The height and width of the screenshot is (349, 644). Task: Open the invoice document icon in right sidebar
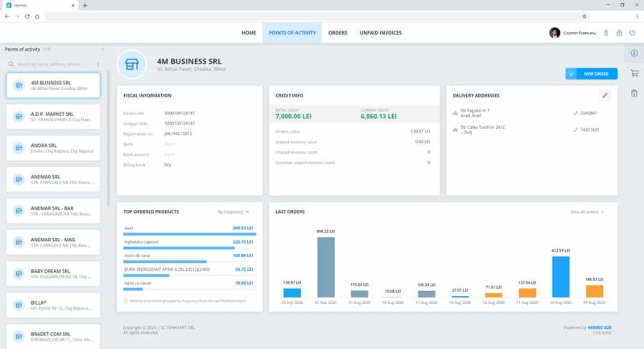634,94
